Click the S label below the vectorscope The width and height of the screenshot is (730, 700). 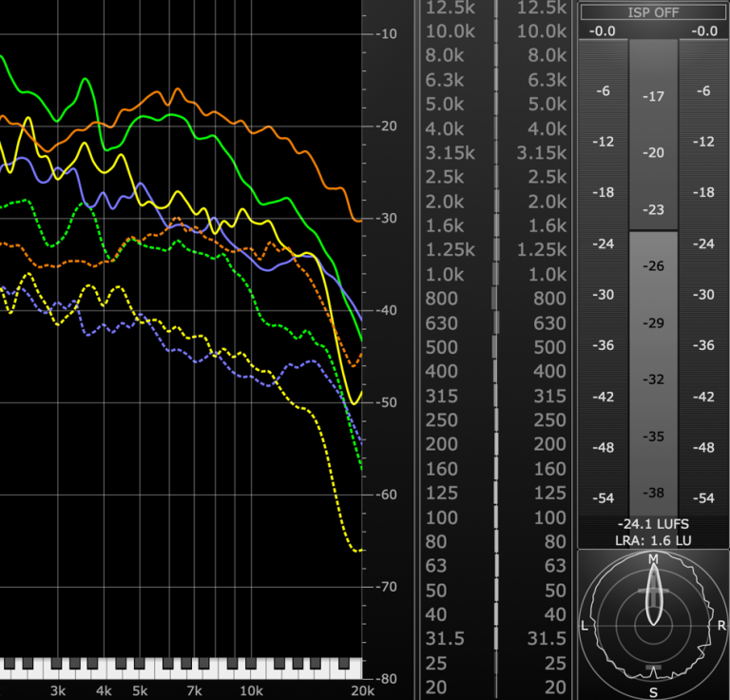653,691
